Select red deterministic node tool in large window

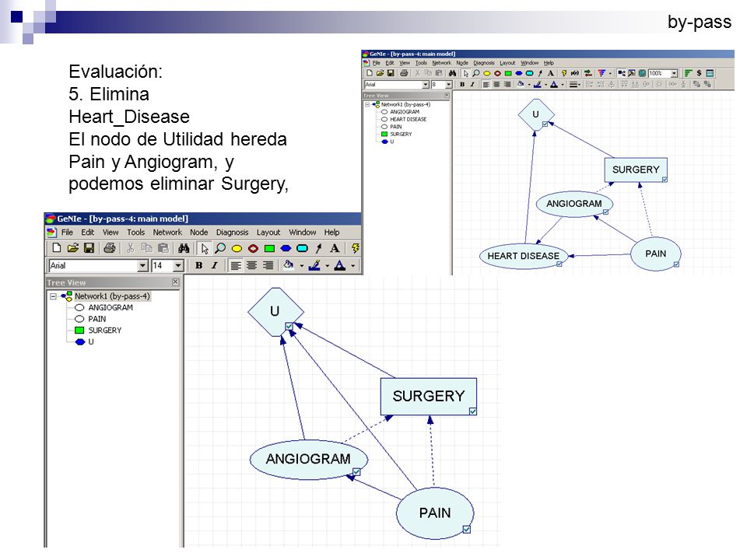(253, 249)
